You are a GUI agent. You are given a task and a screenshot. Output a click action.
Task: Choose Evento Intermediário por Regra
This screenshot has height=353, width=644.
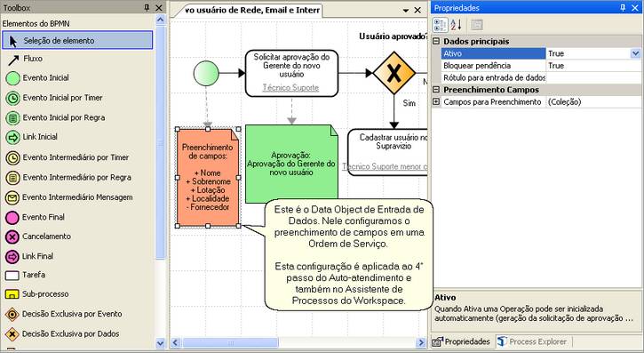[68, 178]
